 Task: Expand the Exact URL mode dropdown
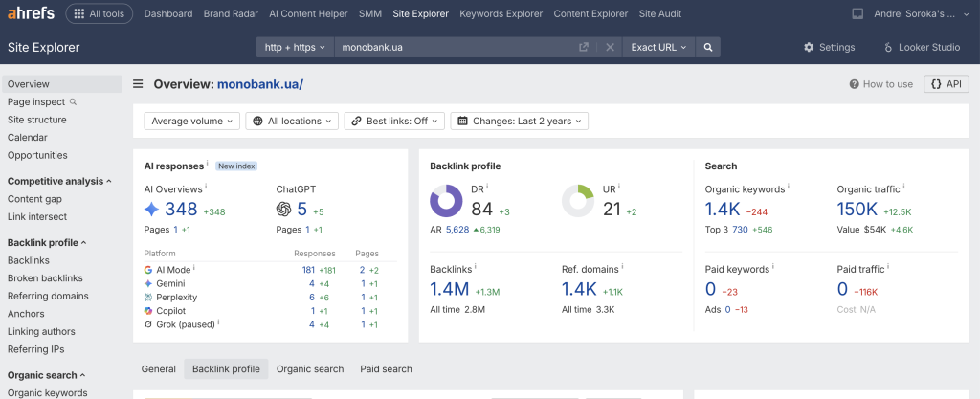658,48
